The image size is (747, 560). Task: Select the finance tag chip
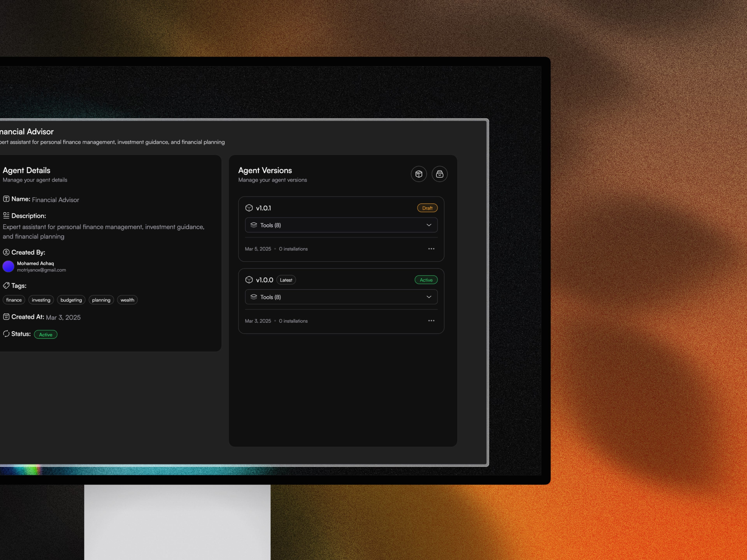[x=14, y=300]
